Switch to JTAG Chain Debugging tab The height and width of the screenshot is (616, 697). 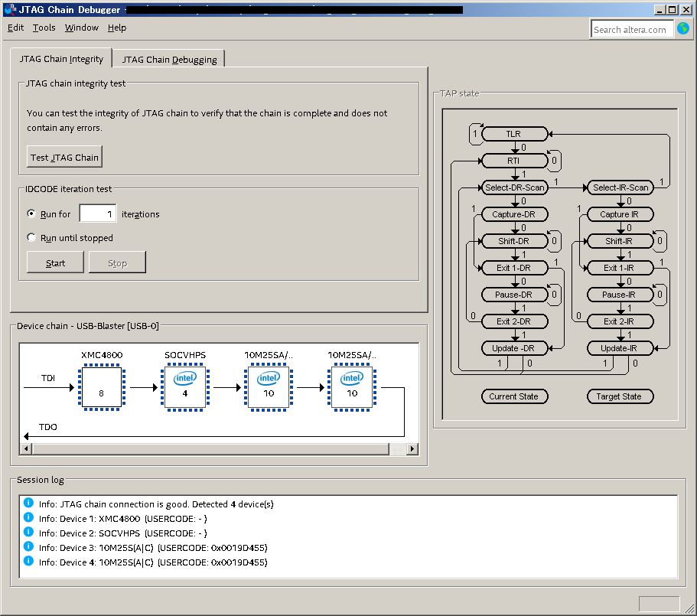pos(169,59)
